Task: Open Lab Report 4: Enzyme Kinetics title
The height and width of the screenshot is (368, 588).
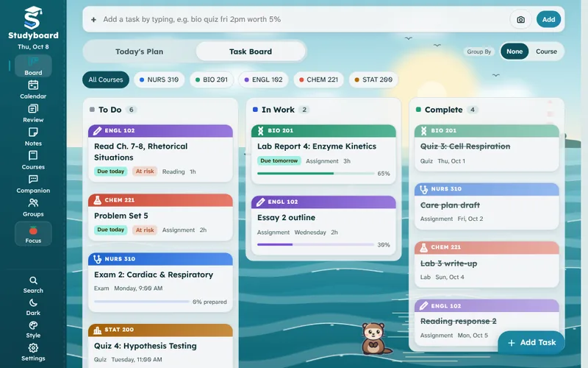Action: click(x=317, y=146)
